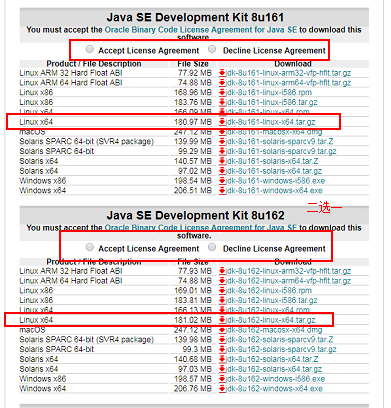Select Accept License Agreement for JDK 8u162
The width and height of the screenshot is (391, 408).
[90, 247]
